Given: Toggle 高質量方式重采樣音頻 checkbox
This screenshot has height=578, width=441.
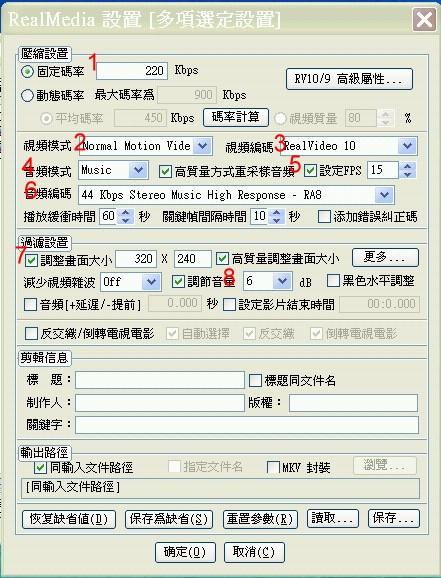Looking at the screenshot, I should coord(165,171).
